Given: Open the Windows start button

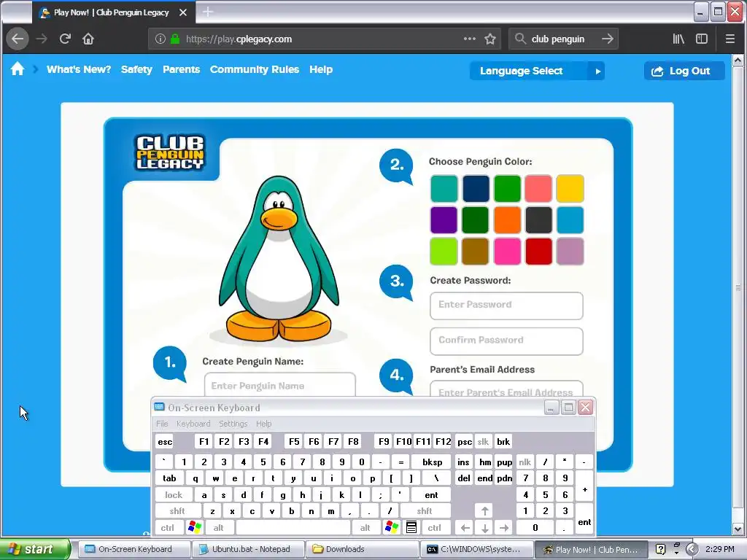Looking at the screenshot, I should click(x=36, y=549).
